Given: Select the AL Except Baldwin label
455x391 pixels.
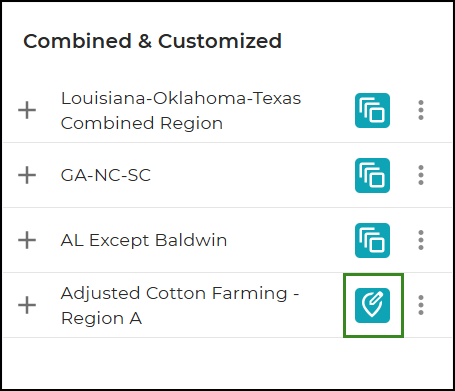Looking at the screenshot, I should [x=144, y=240].
